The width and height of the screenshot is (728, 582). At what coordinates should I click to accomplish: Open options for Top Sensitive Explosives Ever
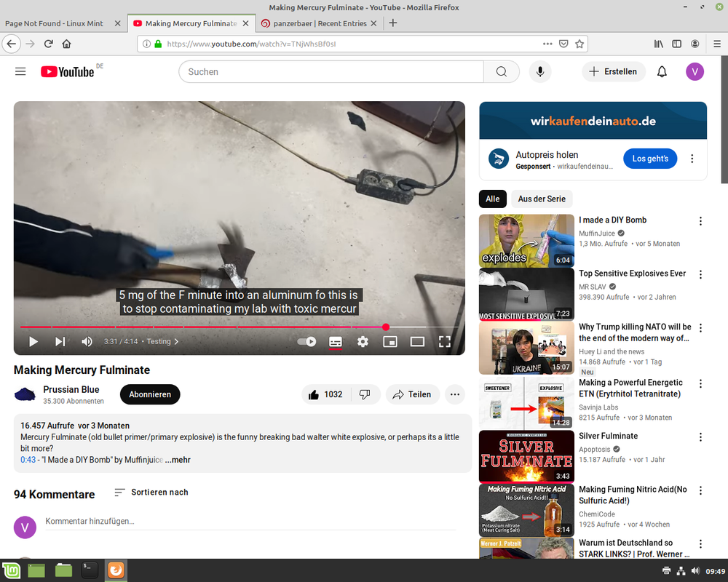(x=700, y=275)
